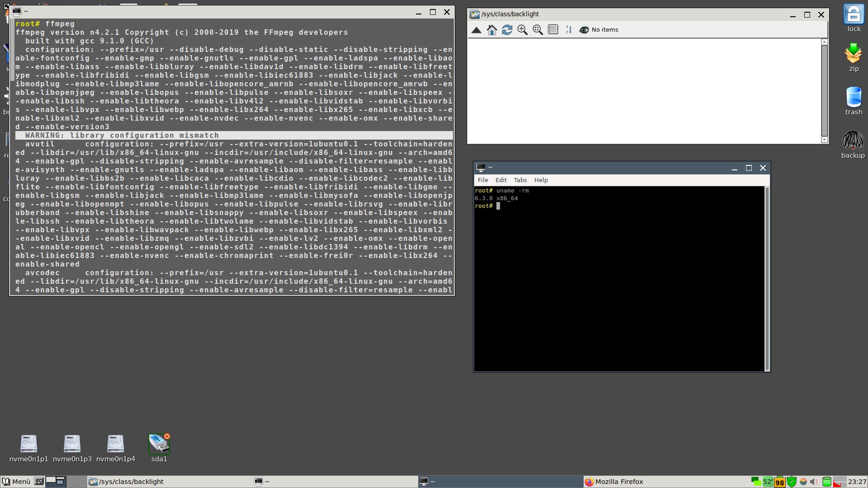Open home folder in /sys/class/backlight window
The height and width of the screenshot is (488, 868).
492,30
